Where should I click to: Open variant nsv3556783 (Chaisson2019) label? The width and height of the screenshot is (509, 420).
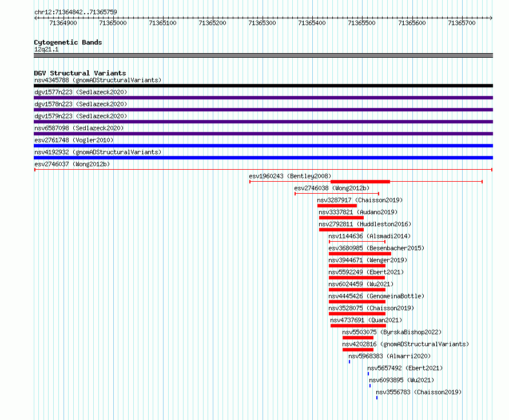pyautogui.click(x=419, y=392)
